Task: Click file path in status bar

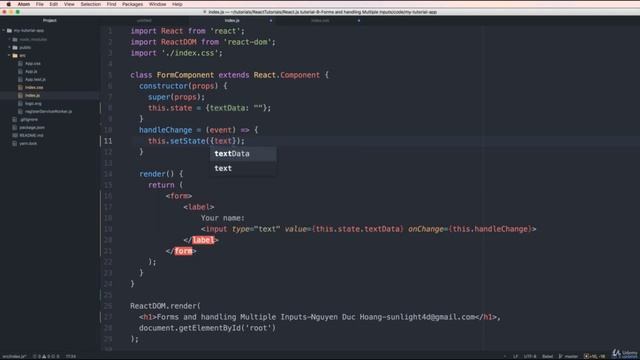Action: [14, 356]
